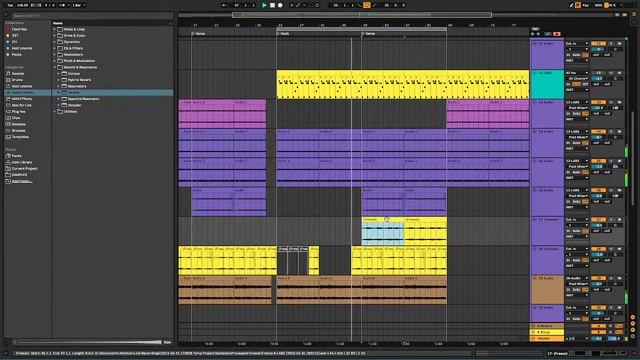Viewport: 640px width, 360px height.
Task: Click the Plug-Ins category icon
Action: tap(8, 111)
